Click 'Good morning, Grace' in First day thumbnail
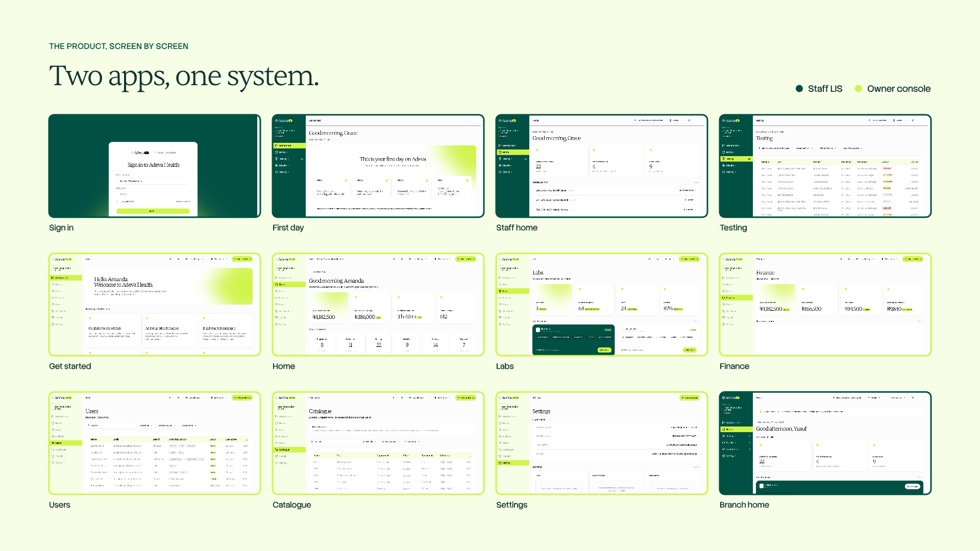 click(x=333, y=133)
